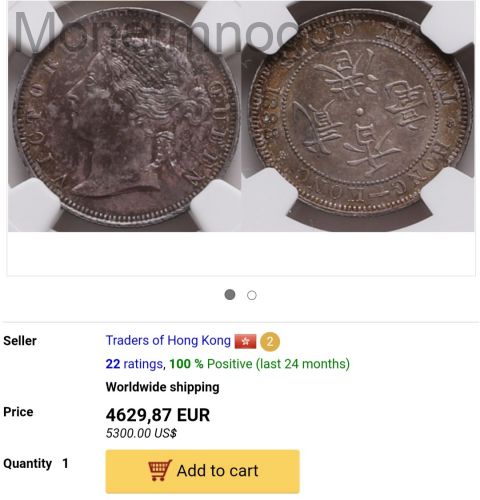
Task: Click the Worldwide shipping text
Action: (x=162, y=387)
